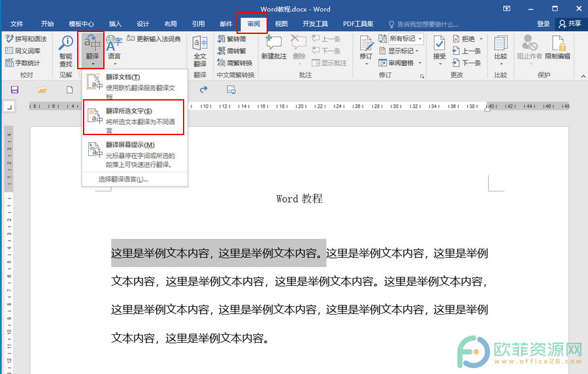Switch to the 邮件 tab
This screenshot has width=588, height=374.
point(226,24)
